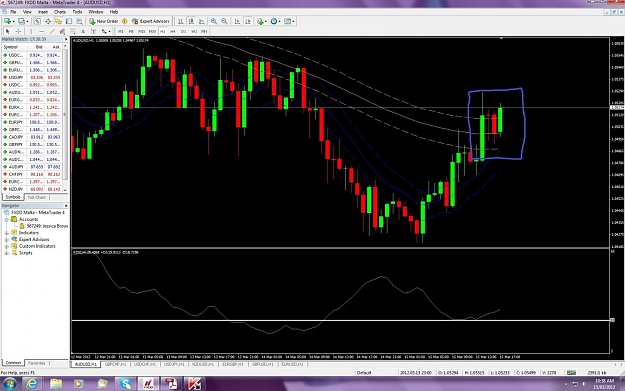The width and height of the screenshot is (625, 391).
Task: Open Internet Explorer from taskbar
Action: click(x=32, y=384)
